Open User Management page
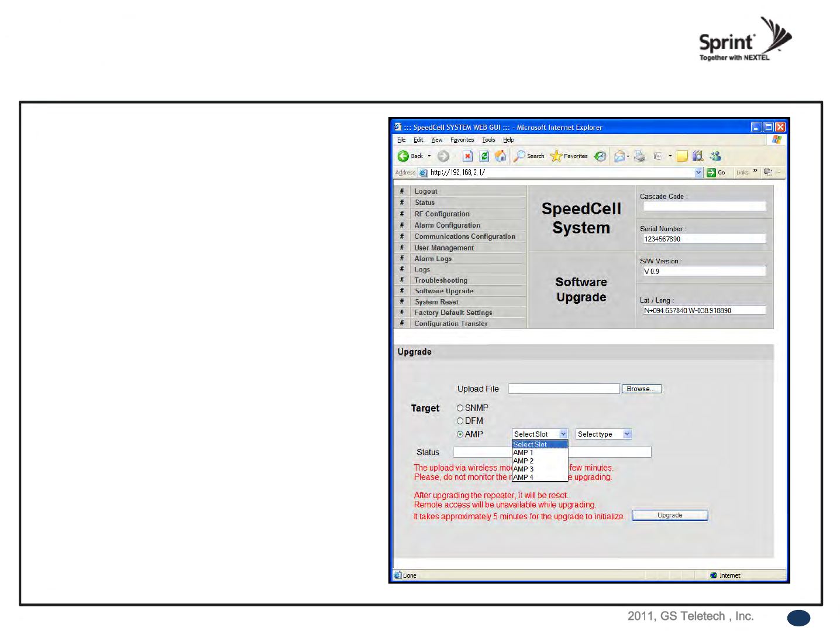Viewport: 840px width, 631px height. tap(444, 248)
